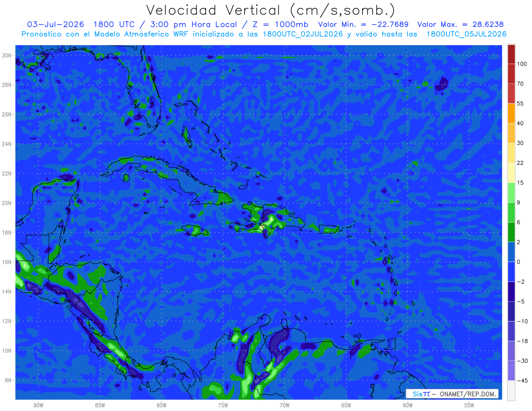Click the latitude label "22N"
Image resolution: width=532 pixels, height=411 pixels.
8,173
